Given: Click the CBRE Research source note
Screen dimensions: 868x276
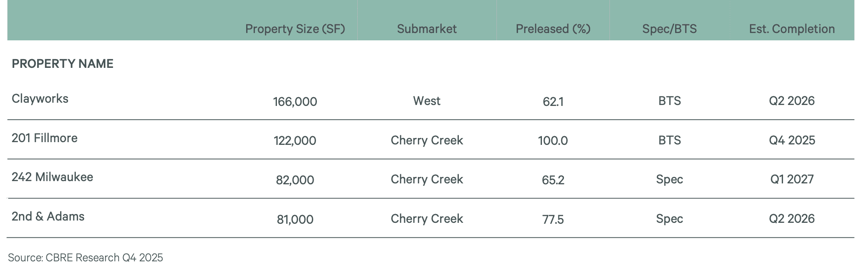Looking at the screenshot, I should coord(85,258).
